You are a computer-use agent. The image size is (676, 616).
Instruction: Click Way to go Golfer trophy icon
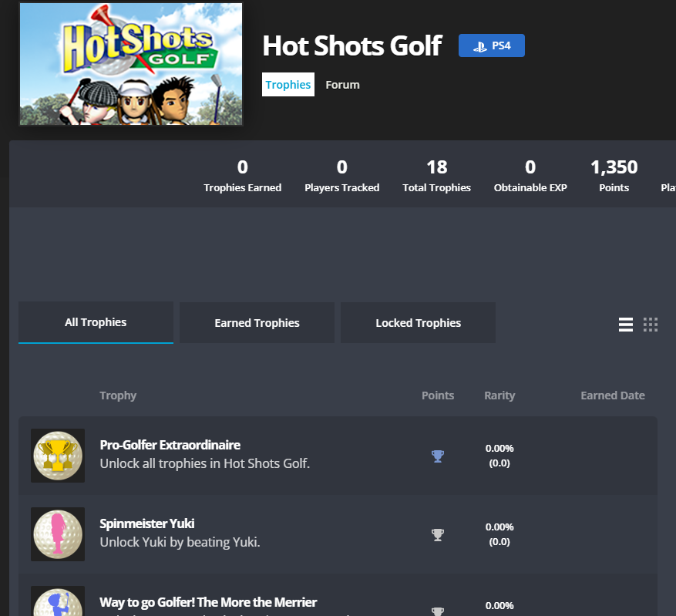point(58,601)
